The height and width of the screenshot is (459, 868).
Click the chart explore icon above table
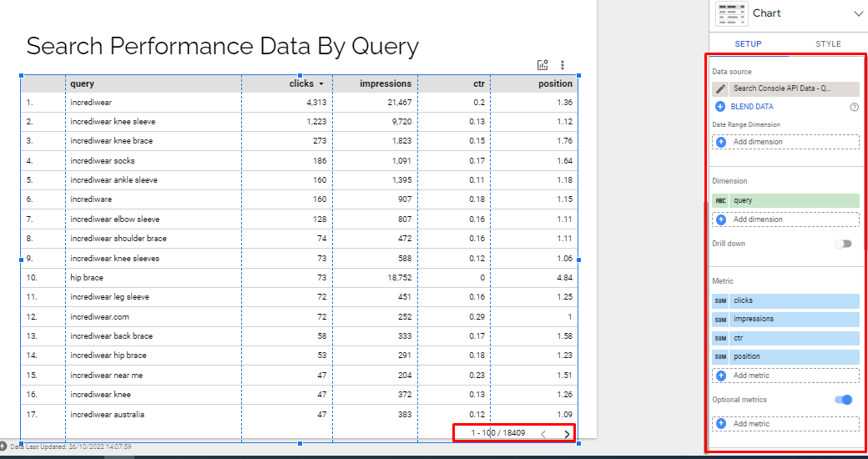[542, 65]
